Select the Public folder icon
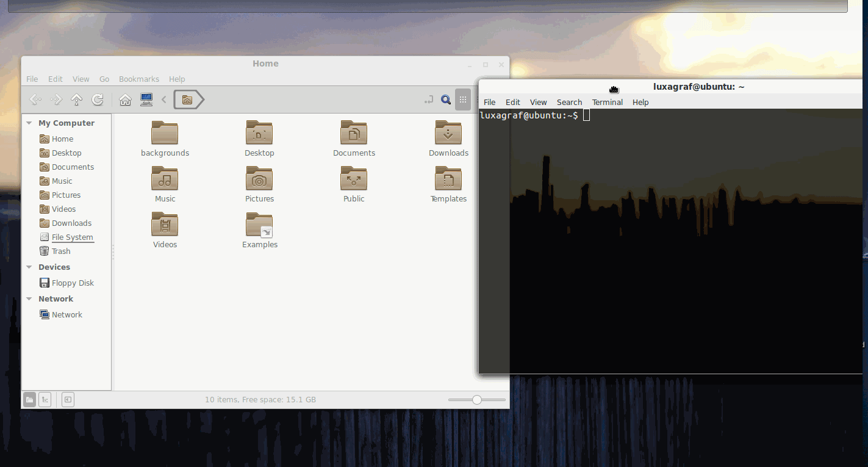The height and width of the screenshot is (467, 868). (354, 178)
